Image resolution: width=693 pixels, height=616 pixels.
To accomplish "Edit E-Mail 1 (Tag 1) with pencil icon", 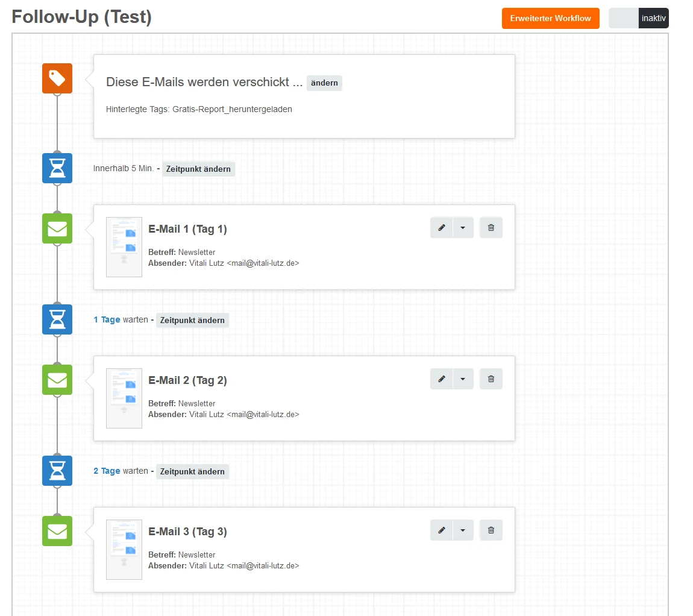I will pyautogui.click(x=442, y=228).
